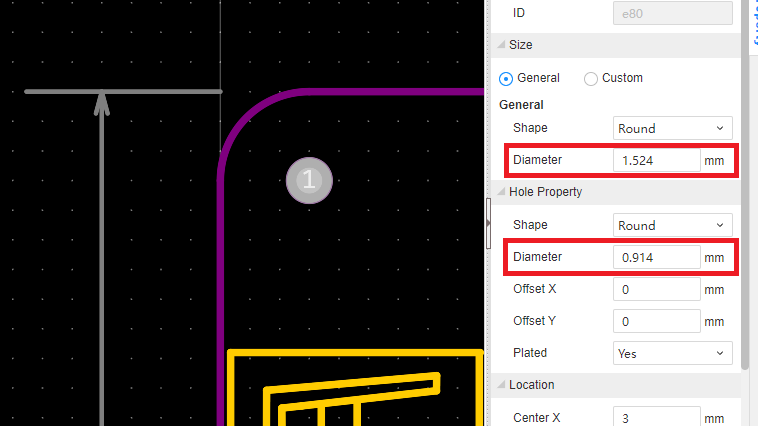The height and width of the screenshot is (426, 758).
Task: Click pad number 1 on the canvas
Action: point(309,180)
